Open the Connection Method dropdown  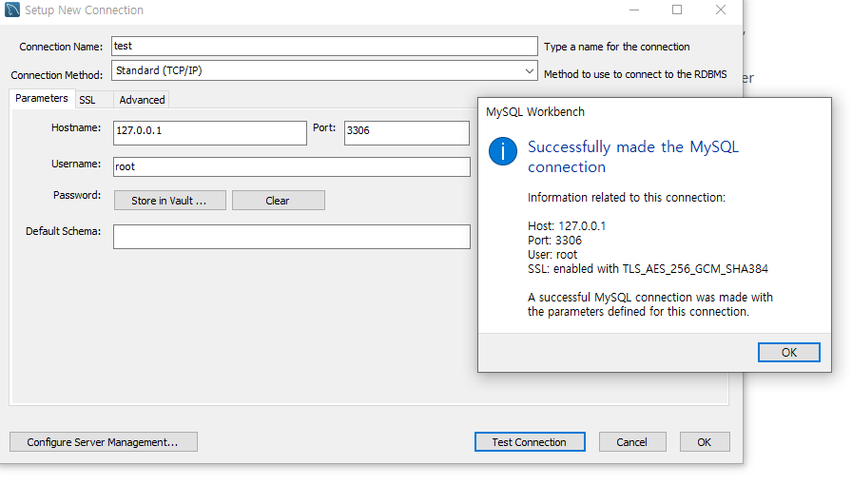click(x=530, y=70)
